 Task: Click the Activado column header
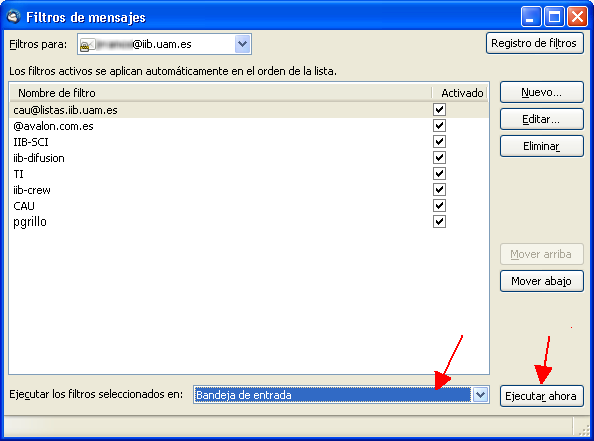coord(460,93)
